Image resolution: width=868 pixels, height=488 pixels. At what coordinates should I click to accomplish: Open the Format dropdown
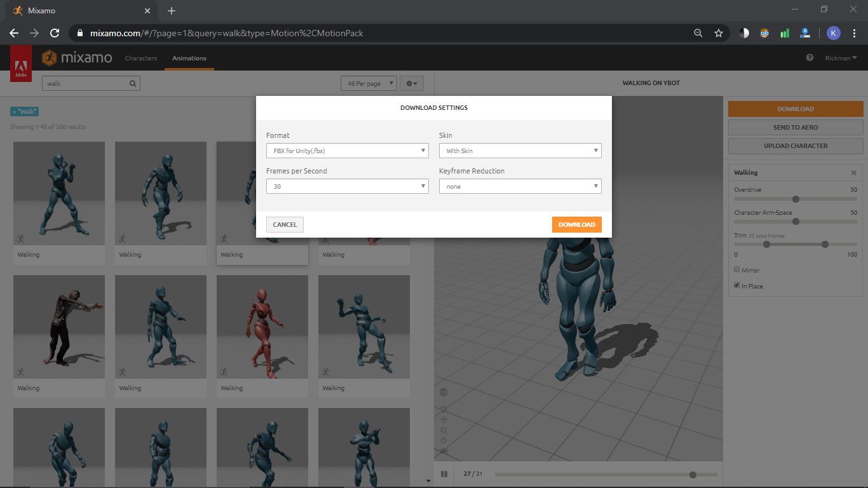tap(348, 151)
